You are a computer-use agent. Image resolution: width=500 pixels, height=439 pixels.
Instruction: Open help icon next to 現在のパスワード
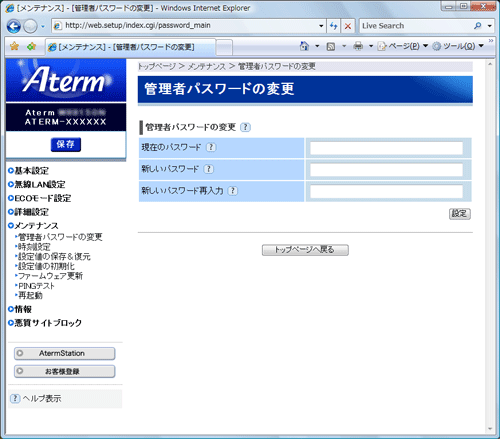(211, 147)
